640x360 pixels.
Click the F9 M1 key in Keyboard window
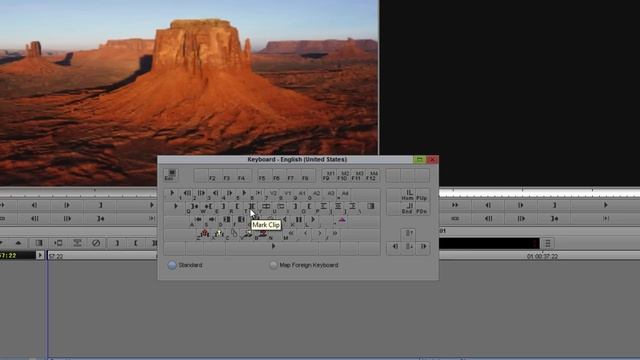[328, 176]
